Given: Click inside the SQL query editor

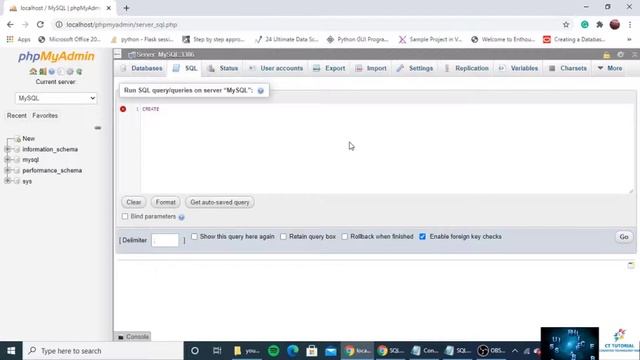Looking at the screenshot, I should [386, 148].
